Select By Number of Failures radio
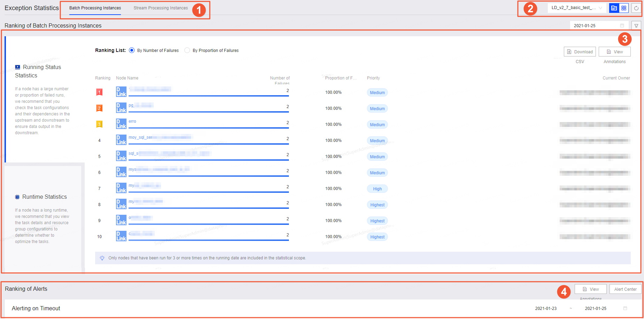Viewport: 644px width, 319px height. pos(132,50)
